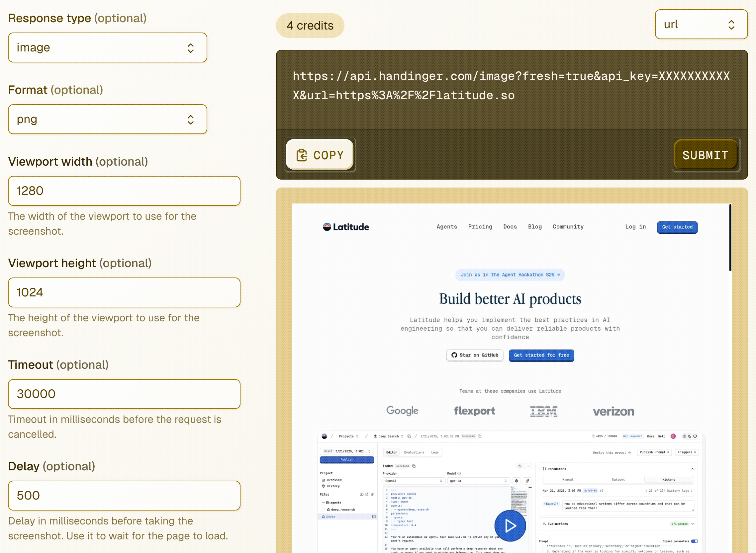Click Get rewards! in the demo top bar

[632, 436]
